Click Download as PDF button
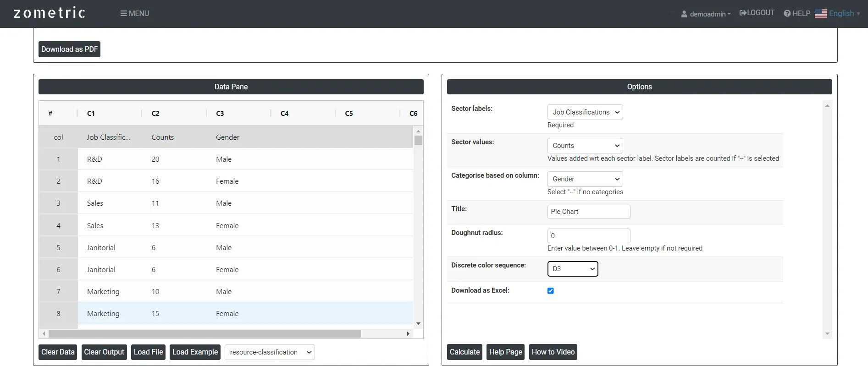868x382 pixels. (x=69, y=49)
